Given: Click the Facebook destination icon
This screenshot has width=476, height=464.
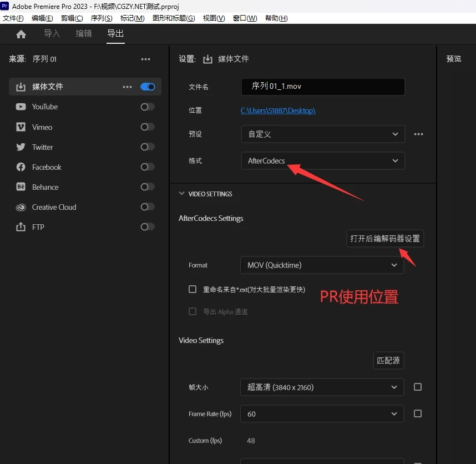Looking at the screenshot, I should (x=21, y=167).
